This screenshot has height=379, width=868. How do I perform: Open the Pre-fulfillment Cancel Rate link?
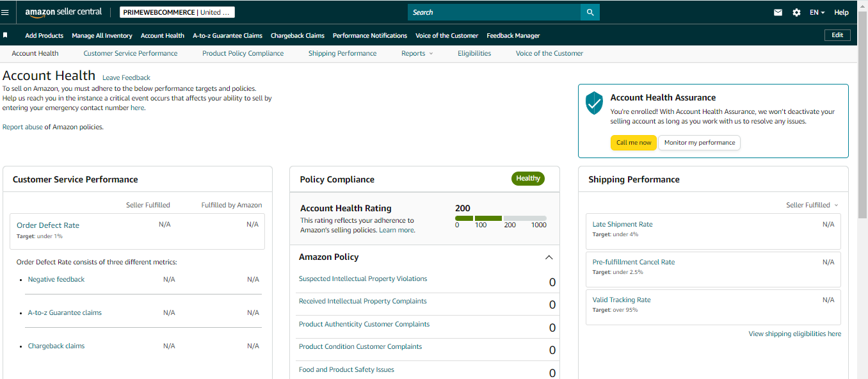click(634, 262)
